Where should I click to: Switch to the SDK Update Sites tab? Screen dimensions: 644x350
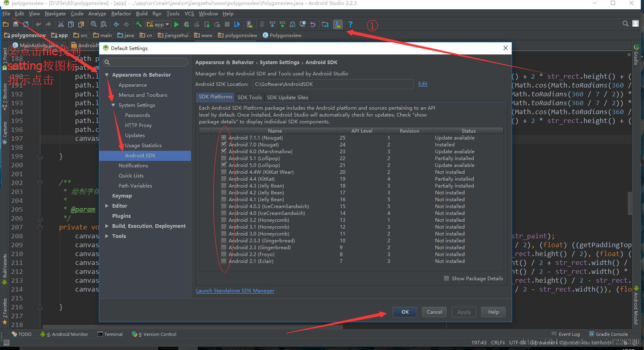pyautogui.click(x=287, y=97)
